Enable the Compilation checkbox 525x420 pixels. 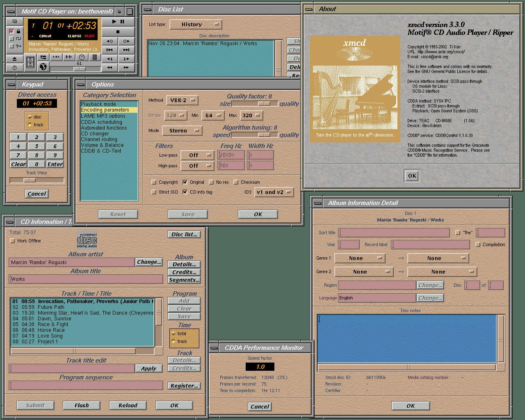478,244
